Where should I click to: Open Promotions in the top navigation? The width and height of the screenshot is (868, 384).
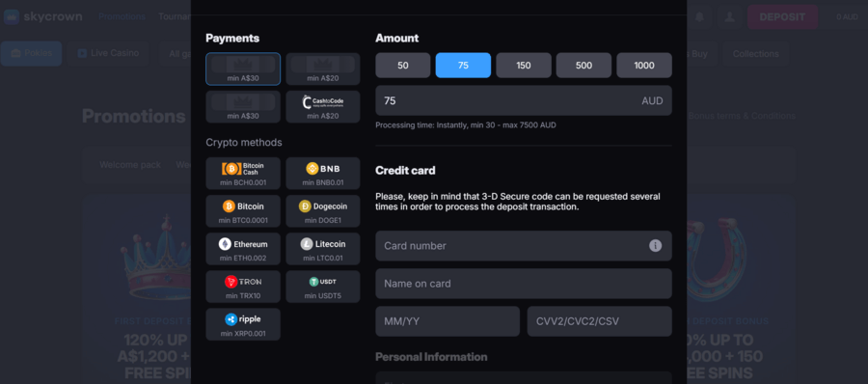[122, 16]
